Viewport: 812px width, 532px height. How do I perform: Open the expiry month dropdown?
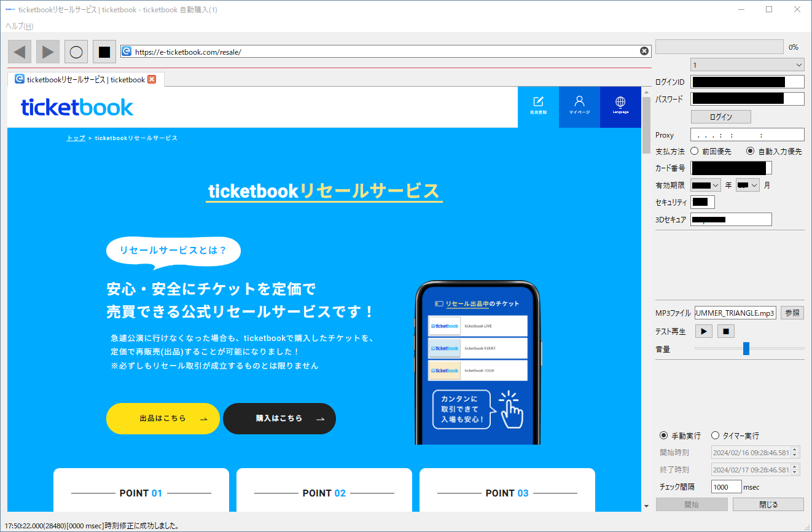click(748, 185)
